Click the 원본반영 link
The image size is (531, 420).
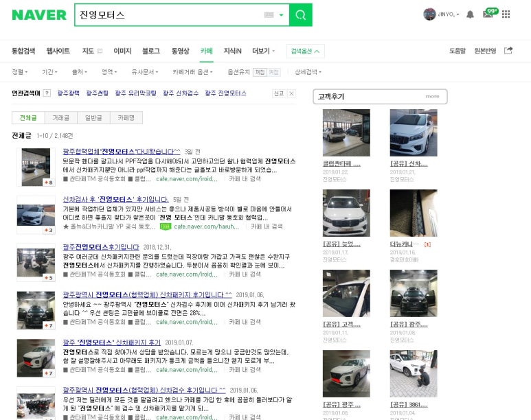pos(485,51)
